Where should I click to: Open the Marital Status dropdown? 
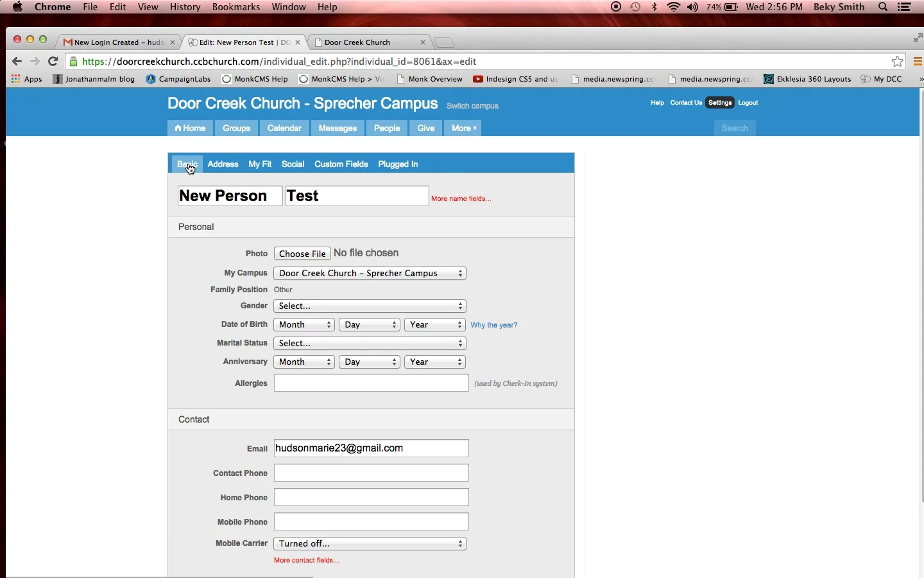point(370,344)
